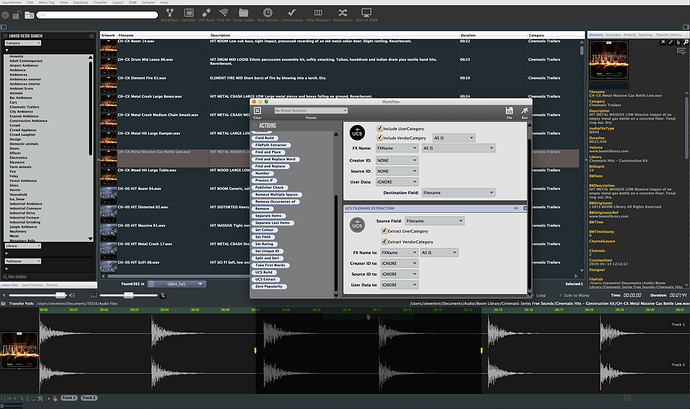Viewport: 690px width, 409px height.
Task: Open the Source ID NONE dropdown
Action: coord(396,171)
